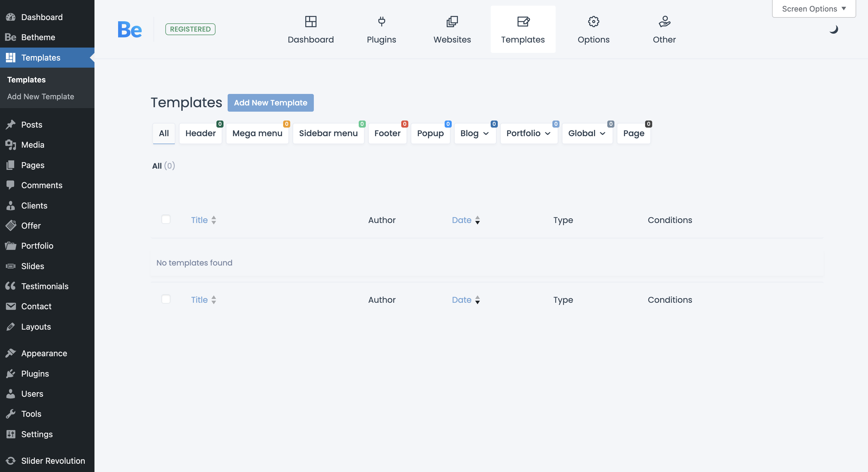The height and width of the screenshot is (472, 868).
Task: Open the Websites icon in top bar
Action: (452, 22)
